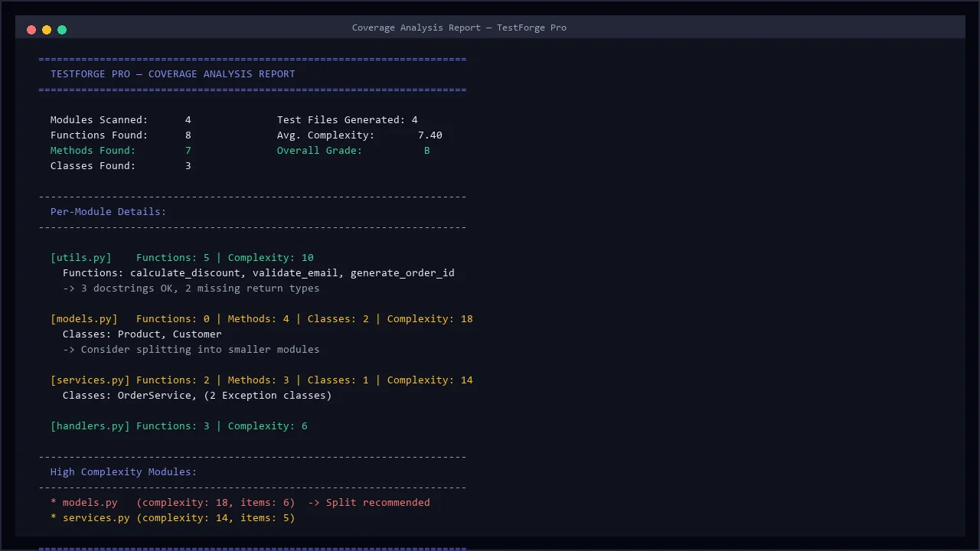
Task: Click the average complexity value 7.40
Action: click(430, 135)
